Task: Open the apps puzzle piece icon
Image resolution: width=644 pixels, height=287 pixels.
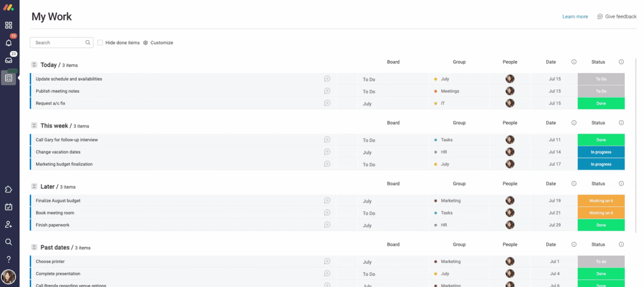Action: 8,190
